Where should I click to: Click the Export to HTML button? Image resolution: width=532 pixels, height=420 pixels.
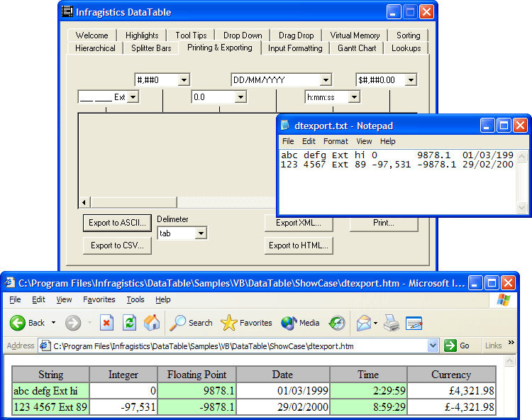tap(299, 245)
